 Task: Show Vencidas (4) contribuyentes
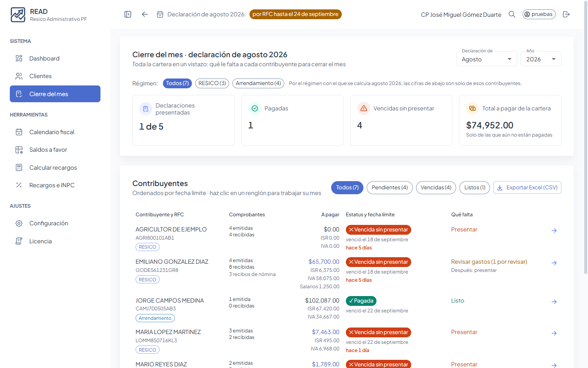click(x=436, y=188)
